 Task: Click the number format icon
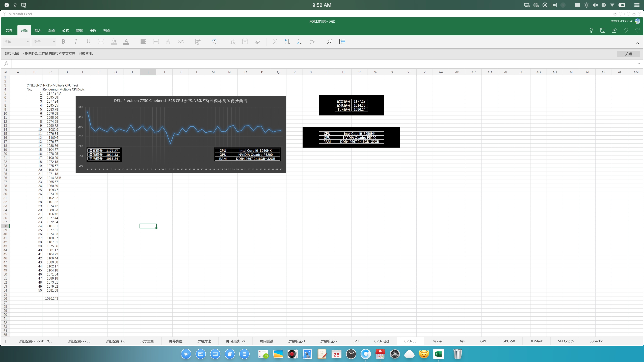tap(215, 42)
